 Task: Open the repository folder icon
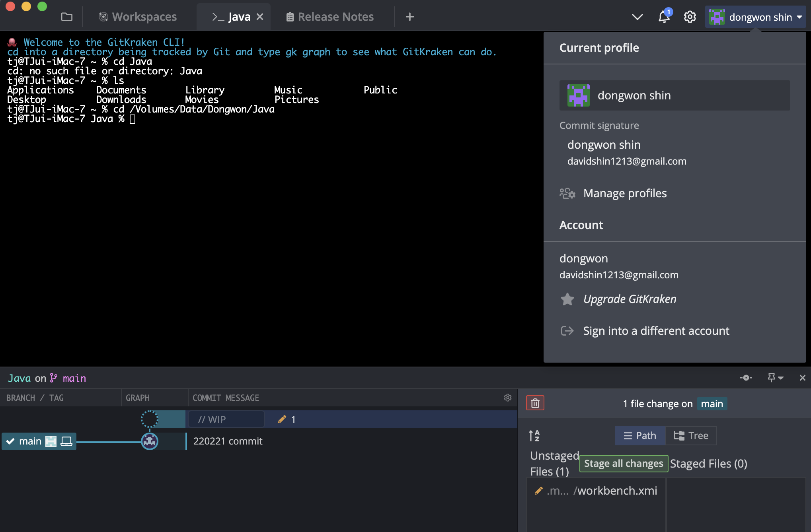[67, 17]
